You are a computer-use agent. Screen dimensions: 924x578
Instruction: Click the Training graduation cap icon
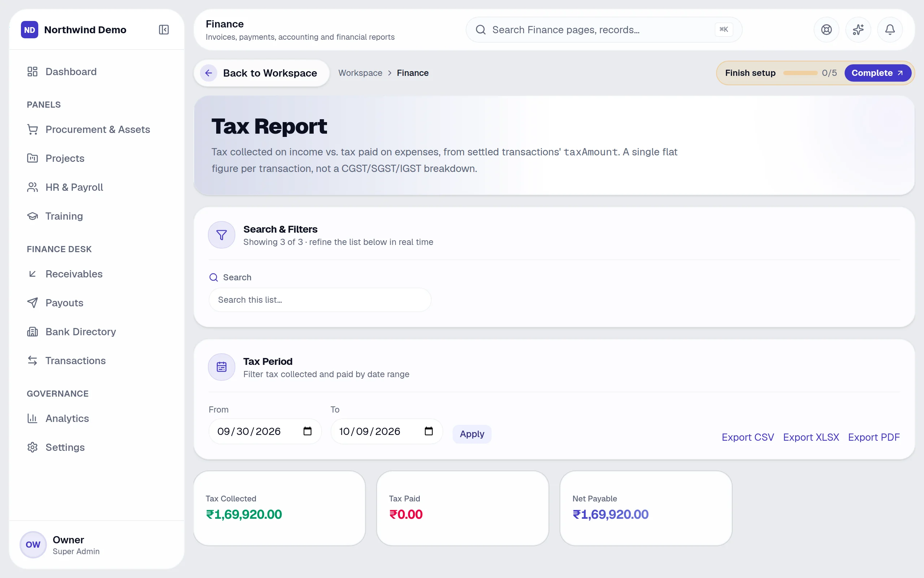point(32,216)
